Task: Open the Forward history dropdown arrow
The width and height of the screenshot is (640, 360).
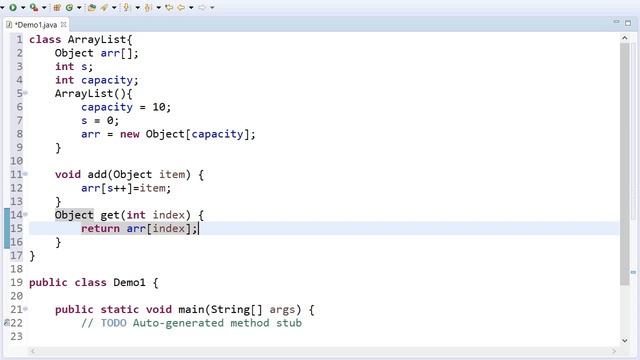Action: point(212,7)
